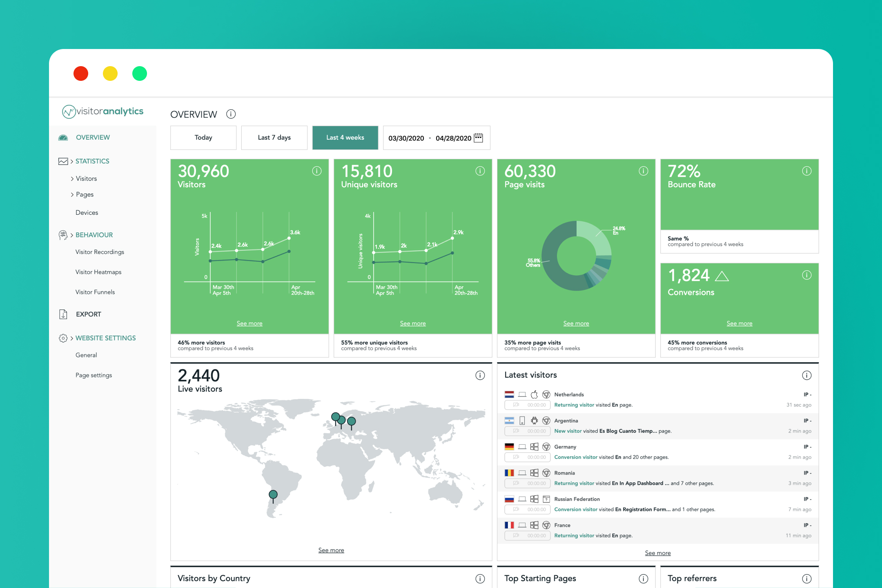Click See more in the Latest visitors panel

click(x=657, y=553)
